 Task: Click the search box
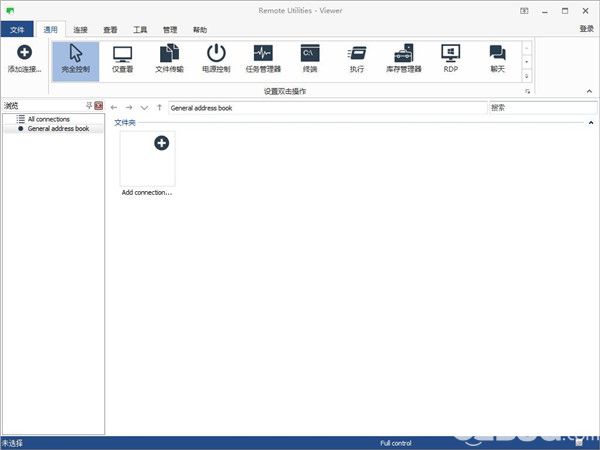pos(543,108)
